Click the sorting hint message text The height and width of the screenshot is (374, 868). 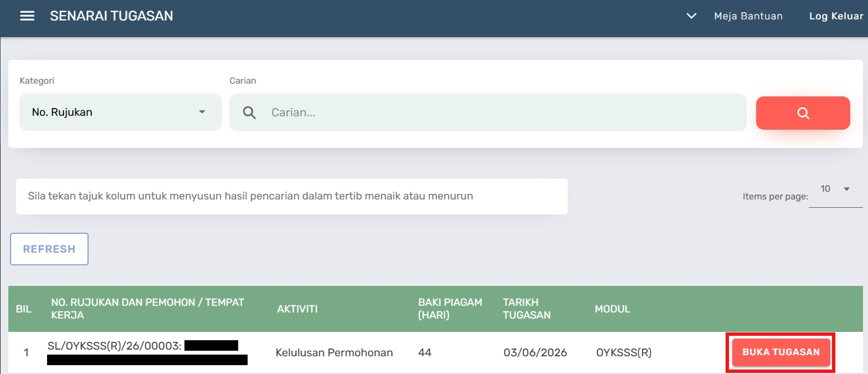[250, 196]
